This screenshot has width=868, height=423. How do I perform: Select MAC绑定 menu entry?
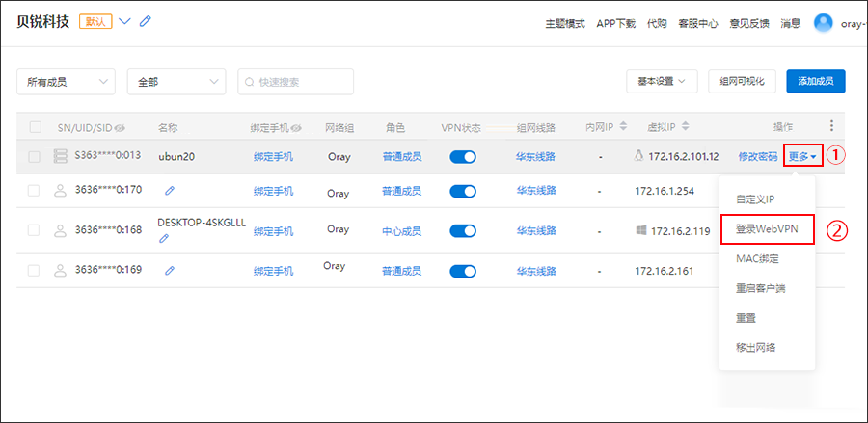(758, 258)
